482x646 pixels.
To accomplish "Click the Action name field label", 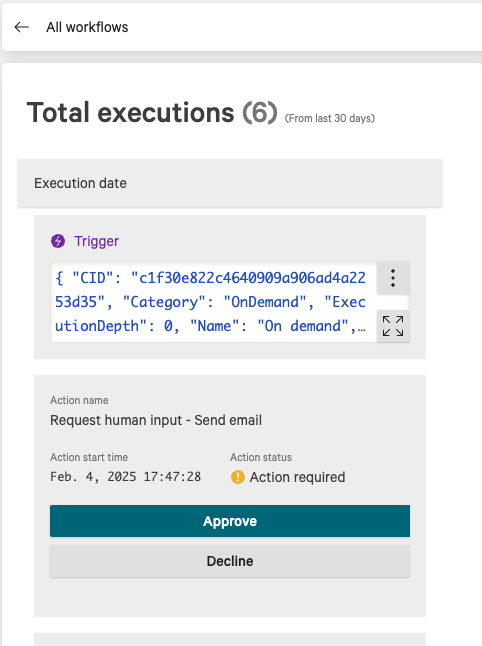I will point(79,400).
